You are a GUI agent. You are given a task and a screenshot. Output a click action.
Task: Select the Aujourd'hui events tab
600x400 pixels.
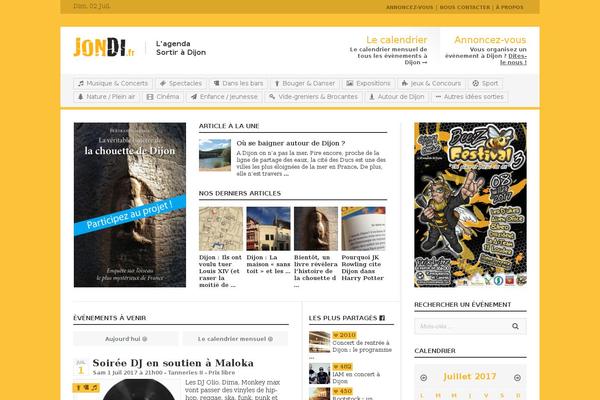coord(126,339)
